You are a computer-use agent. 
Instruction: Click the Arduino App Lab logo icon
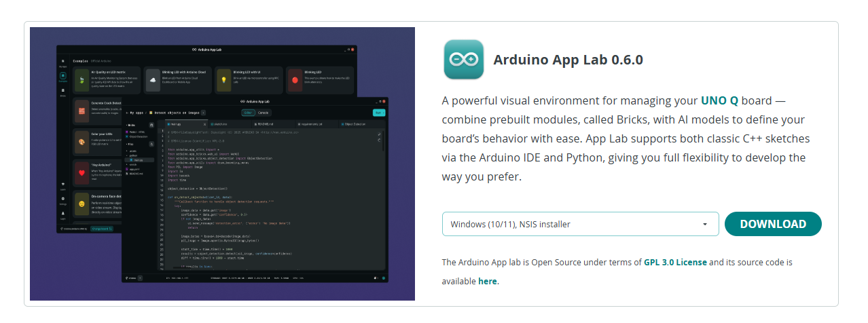(x=463, y=60)
